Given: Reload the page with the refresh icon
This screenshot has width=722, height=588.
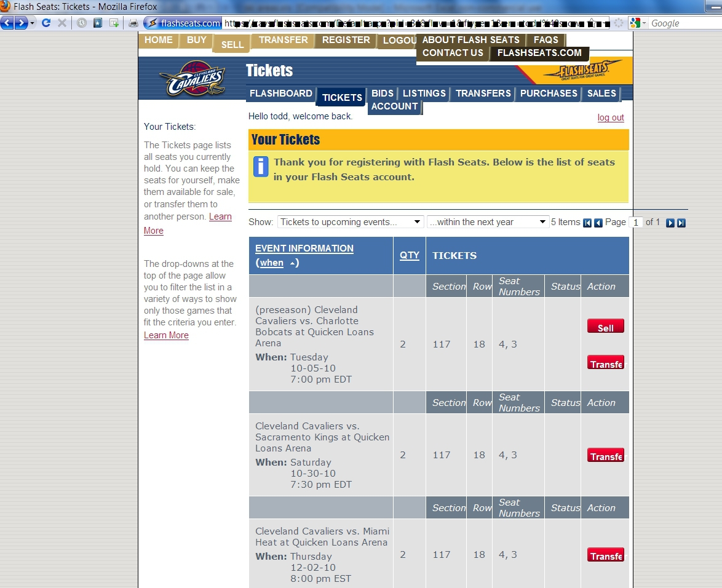Looking at the screenshot, I should tap(46, 23).
